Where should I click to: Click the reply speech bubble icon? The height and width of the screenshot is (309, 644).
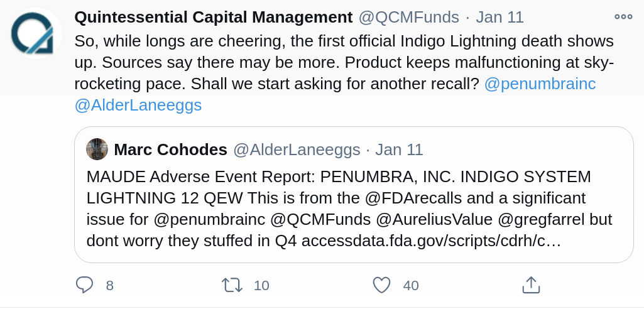pos(85,285)
